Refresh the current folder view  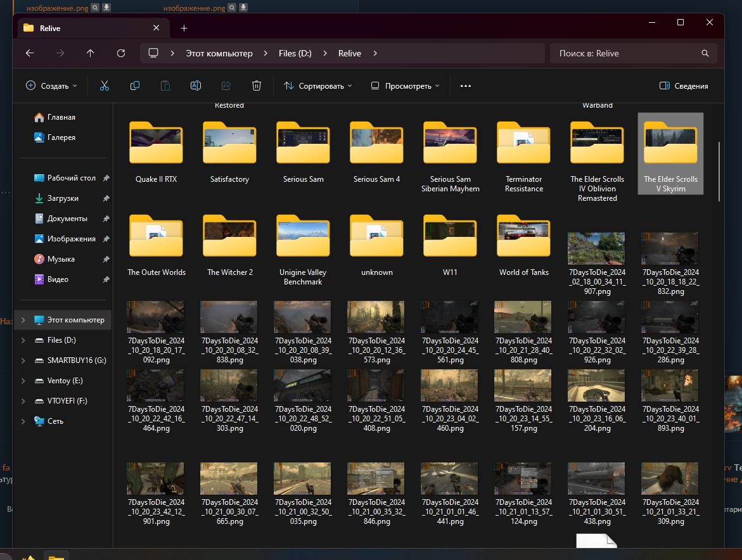pos(121,53)
